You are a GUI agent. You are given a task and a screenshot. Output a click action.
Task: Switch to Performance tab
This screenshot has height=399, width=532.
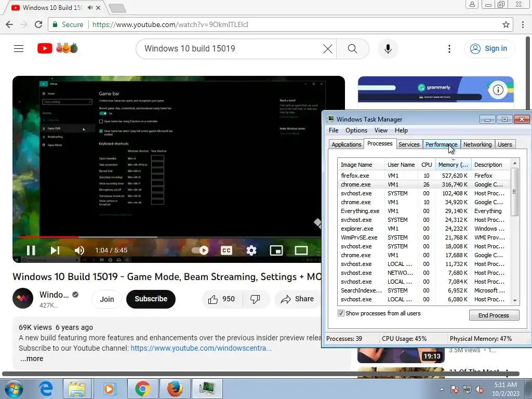click(441, 144)
